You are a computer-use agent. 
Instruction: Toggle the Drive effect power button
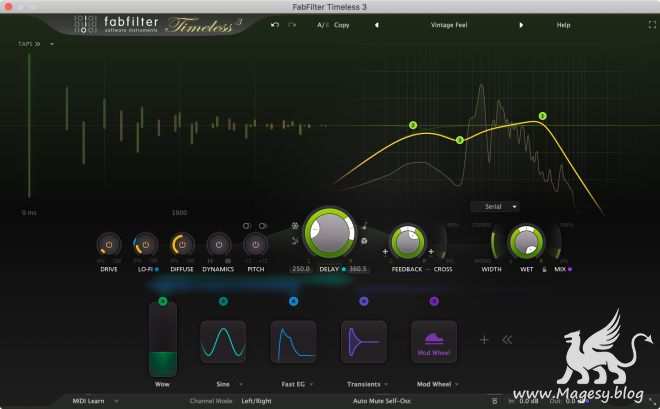click(x=109, y=244)
